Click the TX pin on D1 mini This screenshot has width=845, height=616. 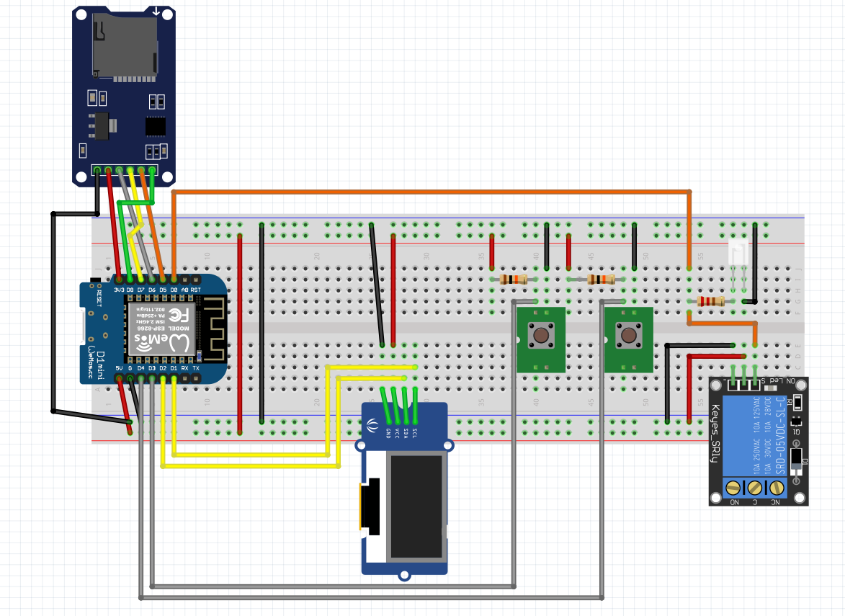(x=196, y=378)
